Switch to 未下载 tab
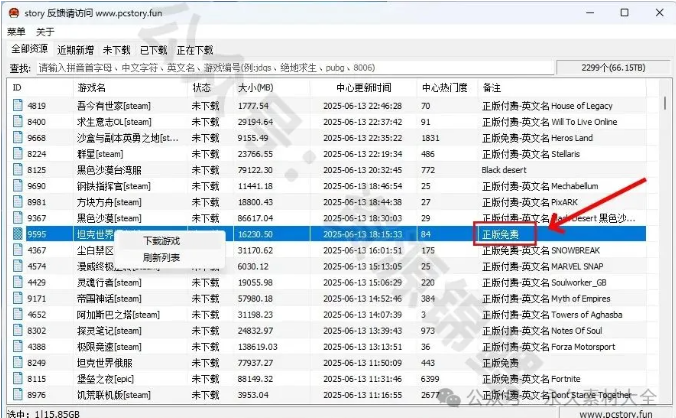Screen dimensions: 676x418 pos(116,50)
